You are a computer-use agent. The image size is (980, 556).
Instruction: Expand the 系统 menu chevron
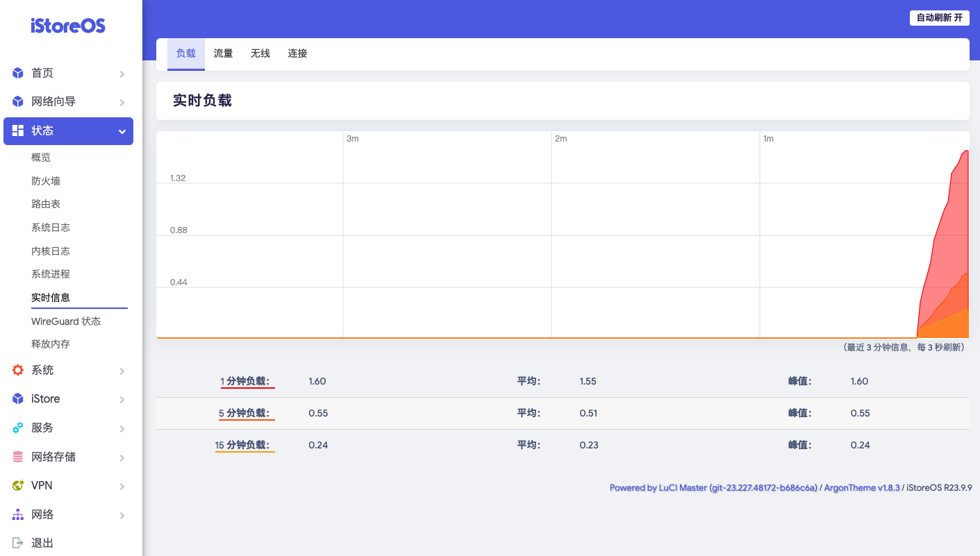[122, 370]
